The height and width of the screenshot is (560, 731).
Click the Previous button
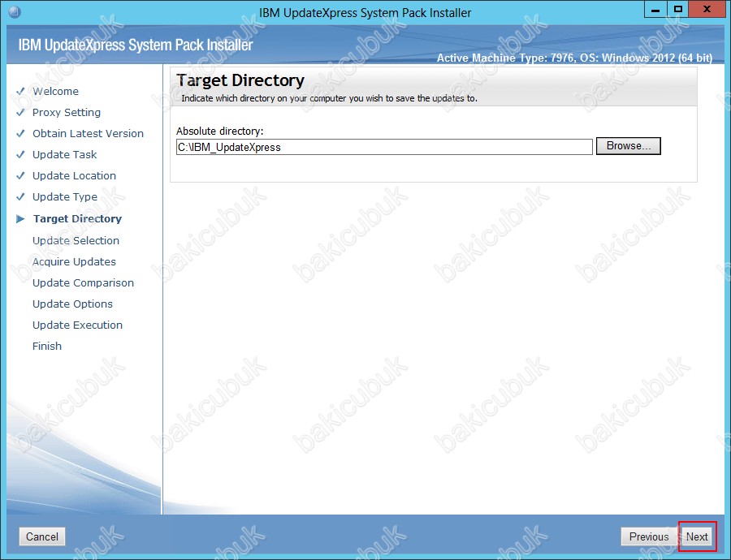(x=648, y=536)
